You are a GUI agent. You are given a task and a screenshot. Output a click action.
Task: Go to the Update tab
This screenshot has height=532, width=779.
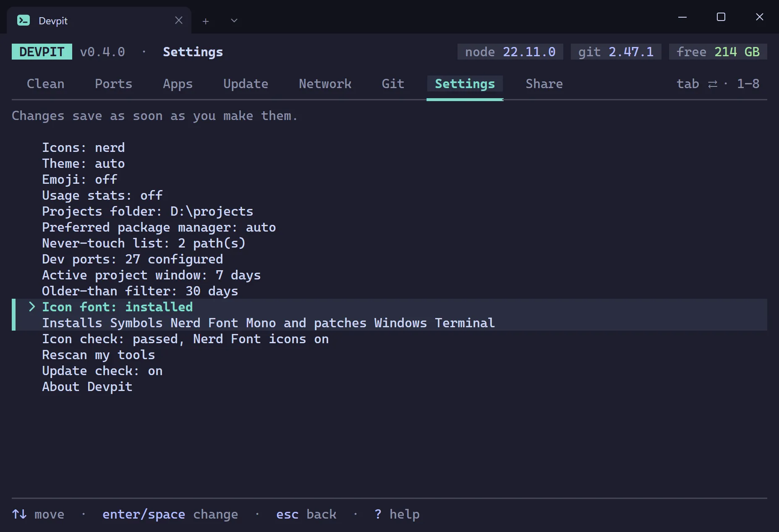click(x=246, y=84)
